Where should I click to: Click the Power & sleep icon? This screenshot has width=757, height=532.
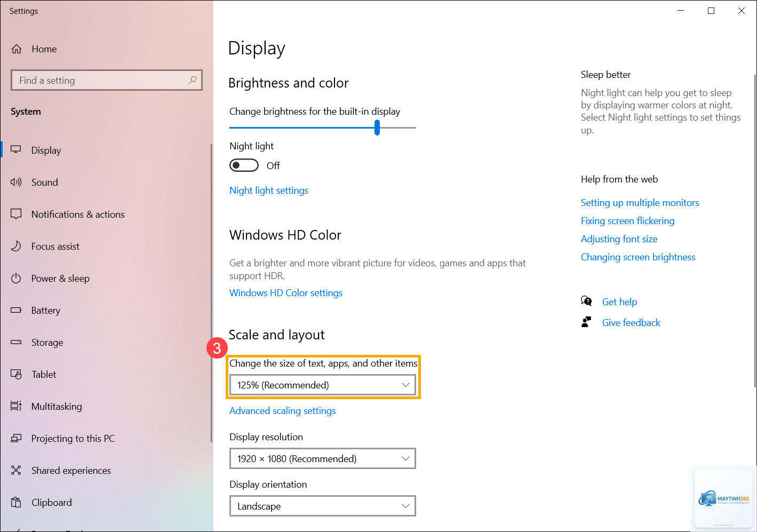pos(16,278)
